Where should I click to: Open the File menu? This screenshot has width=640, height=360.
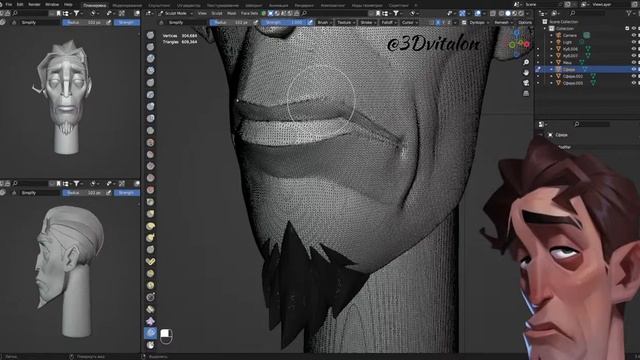pos(9,4)
